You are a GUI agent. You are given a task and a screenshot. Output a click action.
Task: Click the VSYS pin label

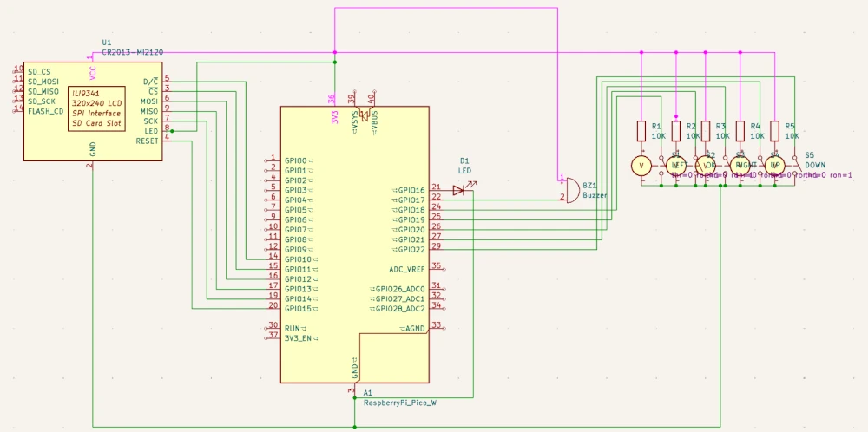click(354, 121)
